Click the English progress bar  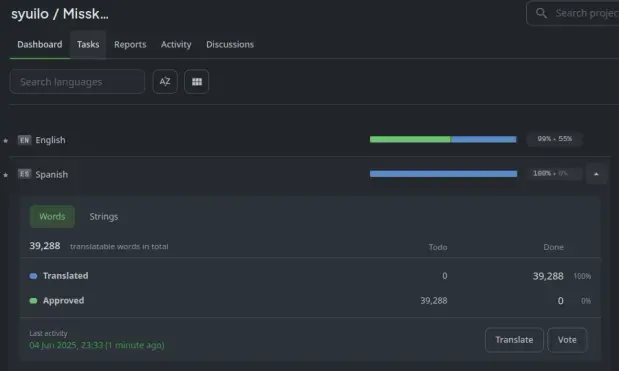(443, 139)
